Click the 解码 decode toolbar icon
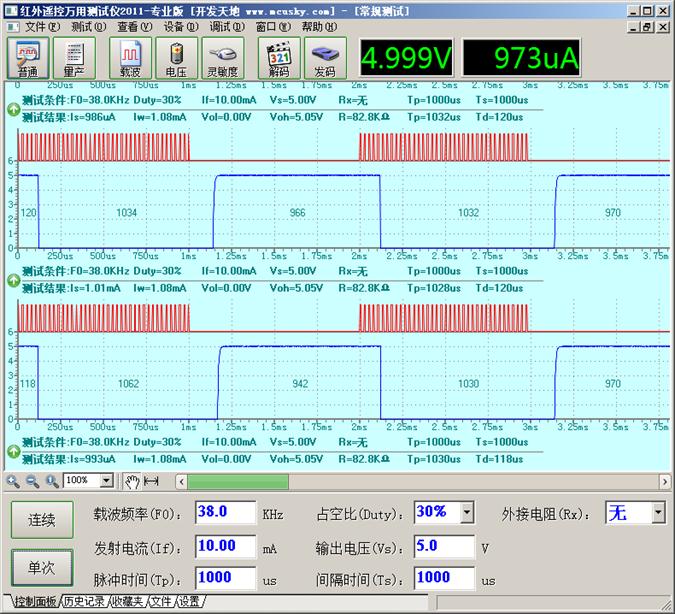Viewport: 675px width, 614px height. click(x=279, y=58)
